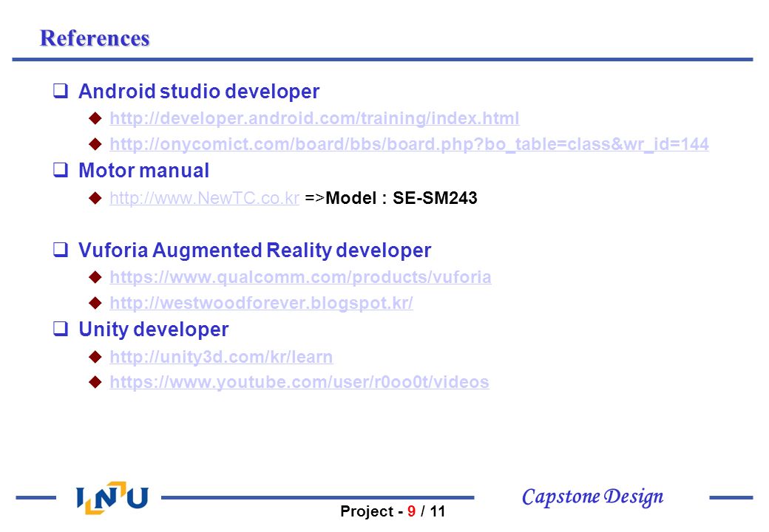This screenshot has height=532, width=769.
Task: Open the westwoodforever.blogspot.kr link
Action: pos(262,303)
